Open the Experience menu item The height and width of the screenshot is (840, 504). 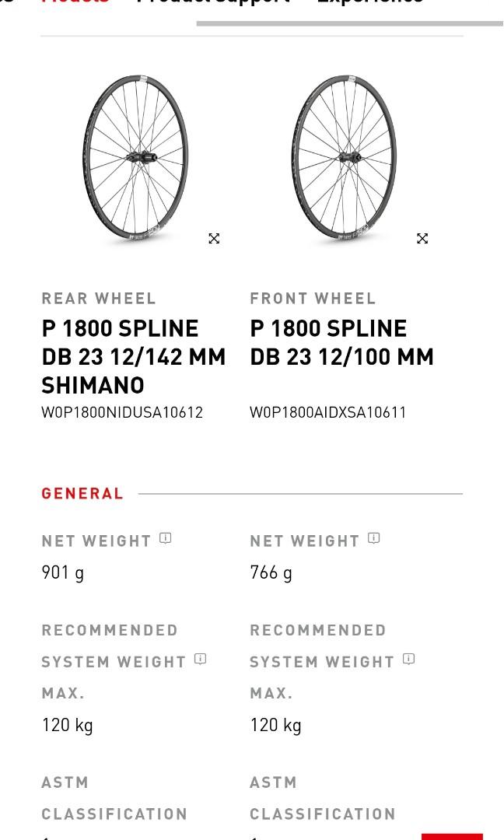tap(370, 4)
